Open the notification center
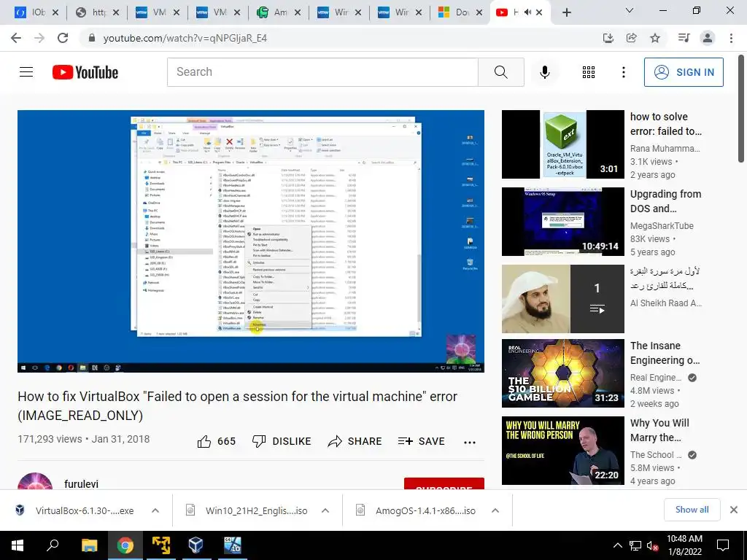 tap(723, 545)
